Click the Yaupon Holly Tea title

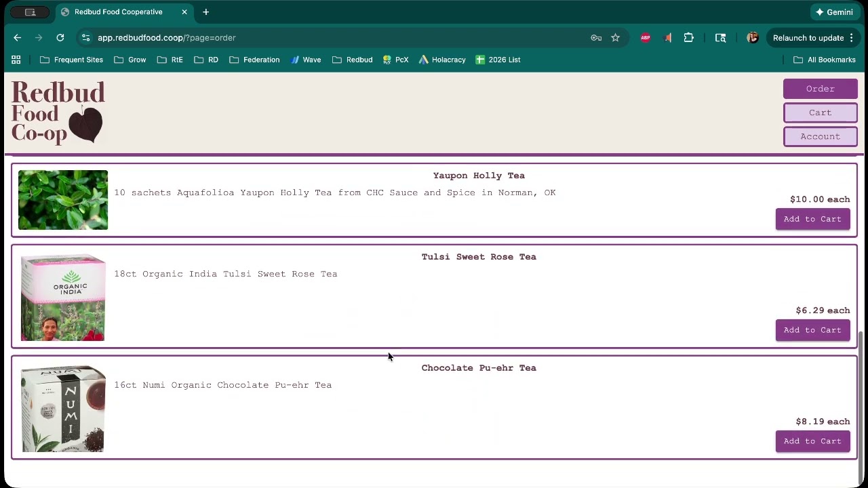pyautogui.click(x=479, y=176)
